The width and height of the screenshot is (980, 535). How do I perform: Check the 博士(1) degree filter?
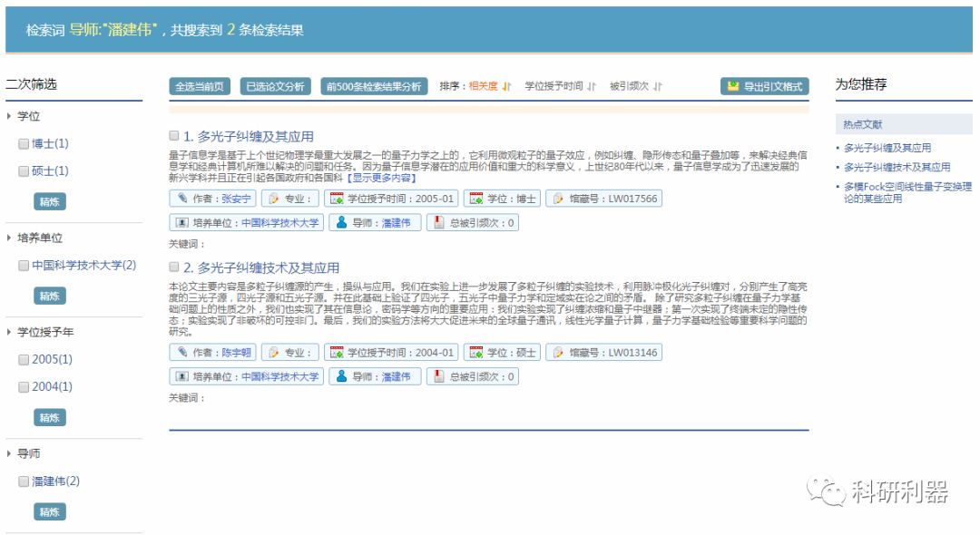pos(24,144)
